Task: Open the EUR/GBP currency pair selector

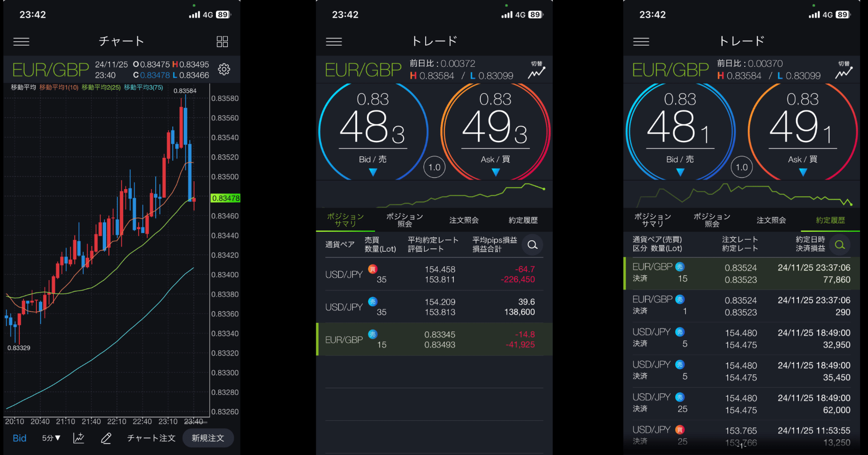Action: pos(363,70)
